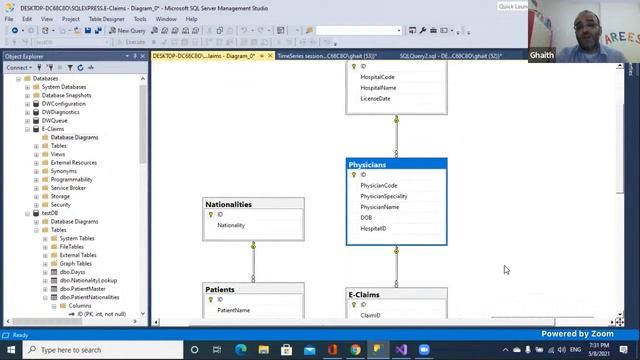Click the Activity Monitor icon in Object Explorer
The height and width of the screenshot is (360, 640).
[91, 68]
